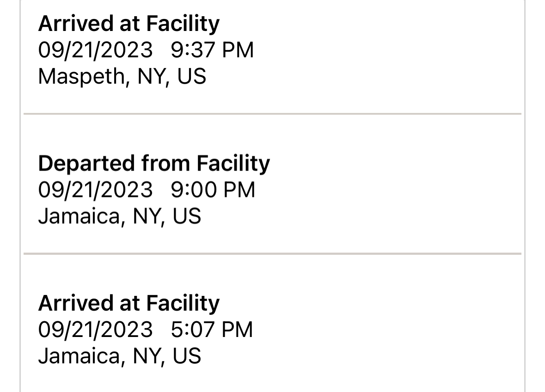Click the Maspeth, NY, US location
The height and width of the screenshot is (392, 545).
[x=122, y=76]
